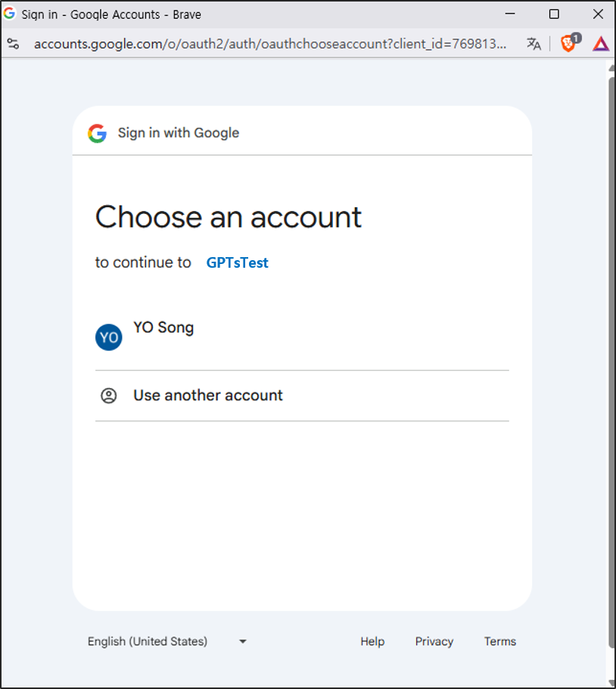Click the Google favicon in the title bar

[x=9, y=14]
